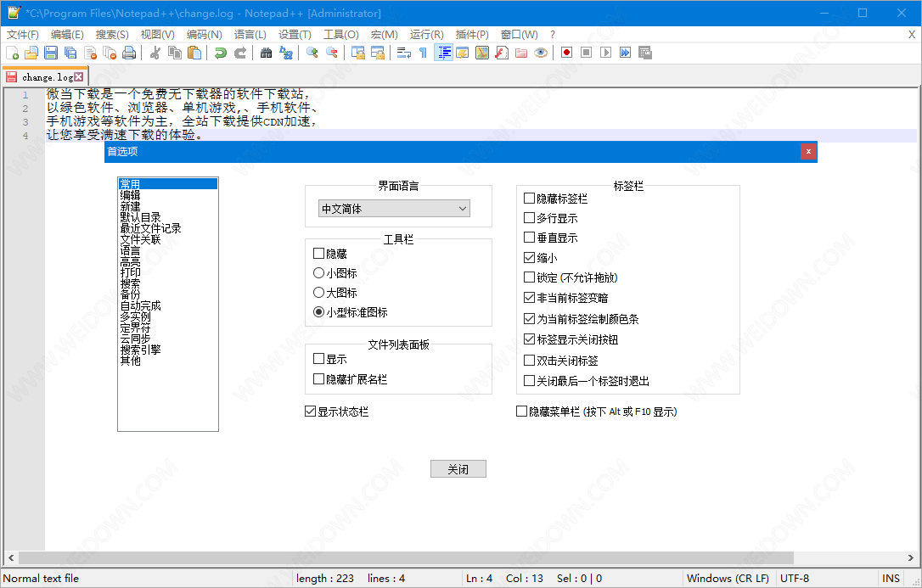Viewport: 922px width, 588px height.
Task: Open Find with the binoculars icon
Action: [x=267, y=53]
